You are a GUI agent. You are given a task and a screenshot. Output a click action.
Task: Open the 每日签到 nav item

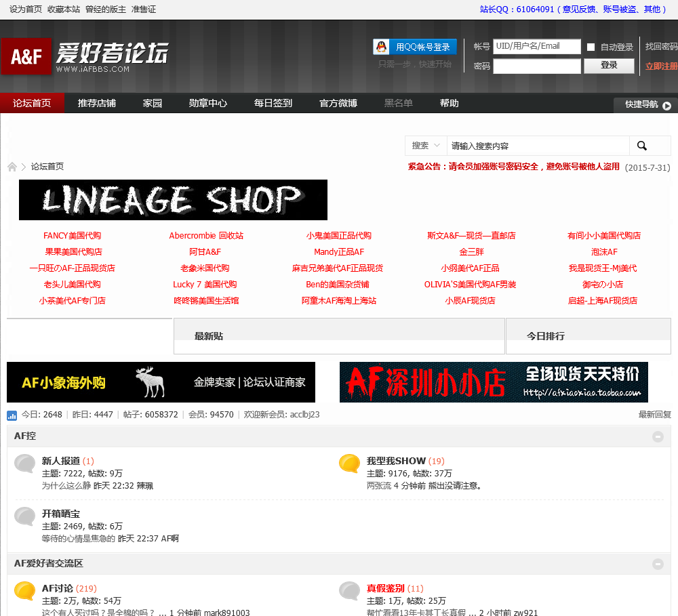(x=273, y=103)
